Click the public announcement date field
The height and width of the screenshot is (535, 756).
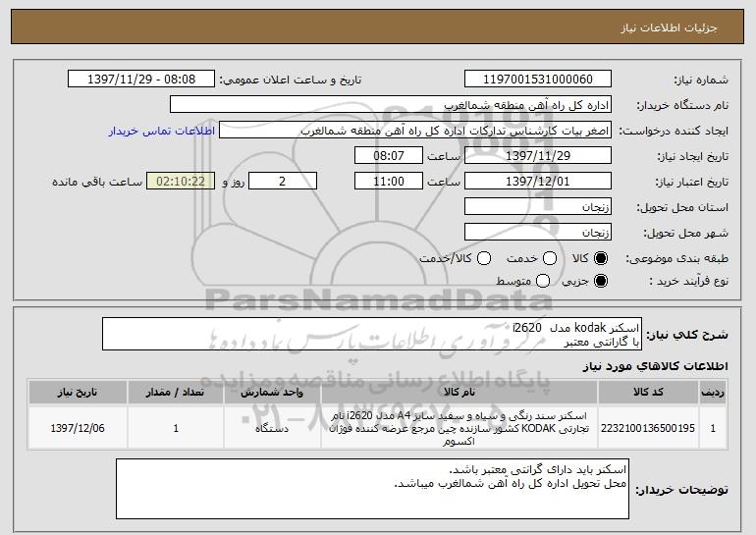click(141, 80)
